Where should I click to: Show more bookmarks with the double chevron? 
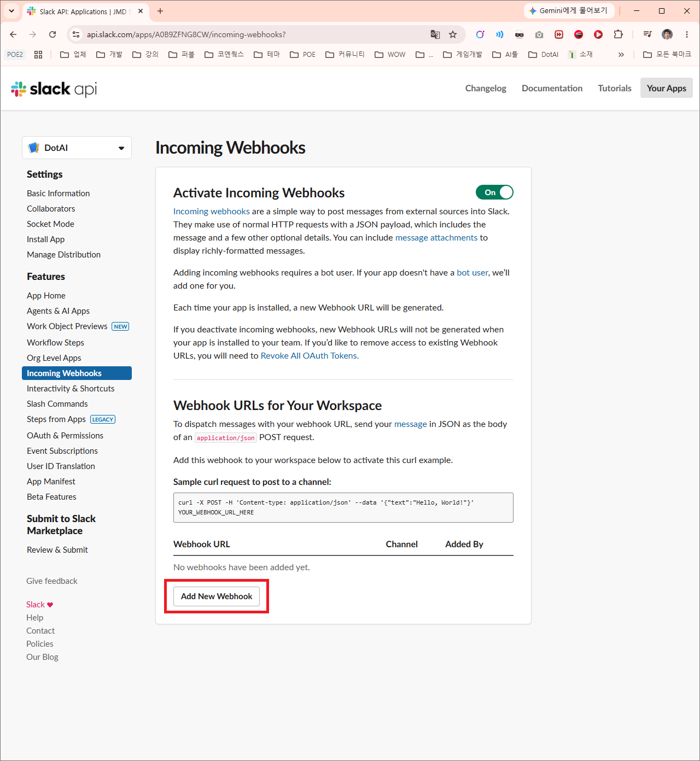[621, 55]
